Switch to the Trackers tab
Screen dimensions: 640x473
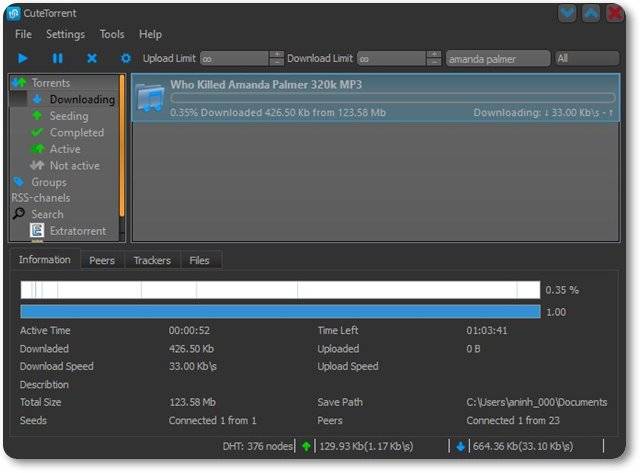[152, 260]
